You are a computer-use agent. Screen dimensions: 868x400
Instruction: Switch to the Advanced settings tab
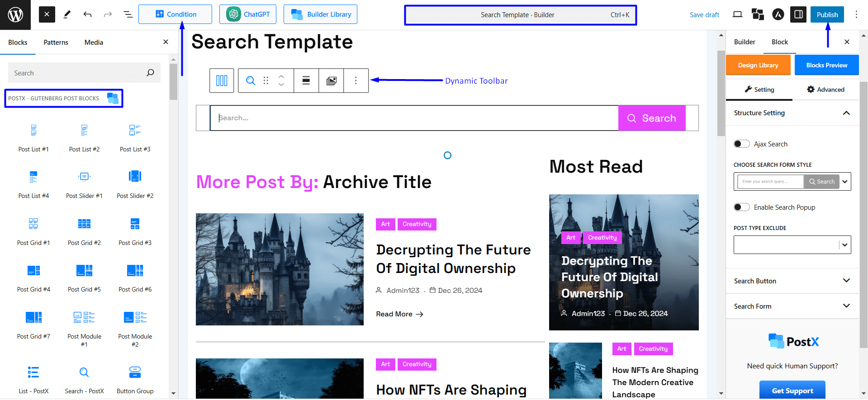(825, 89)
